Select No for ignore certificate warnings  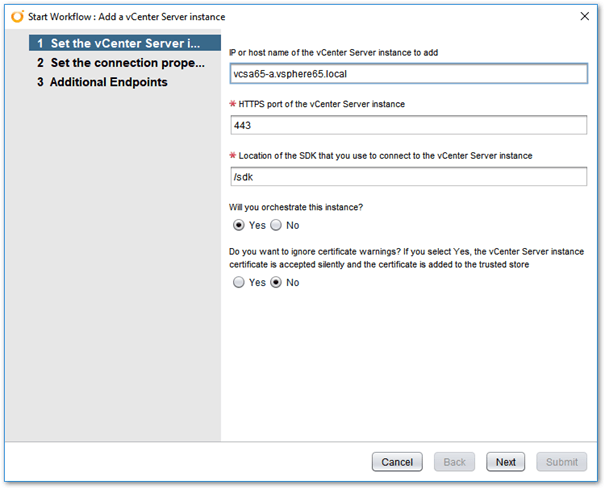(276, 283)
